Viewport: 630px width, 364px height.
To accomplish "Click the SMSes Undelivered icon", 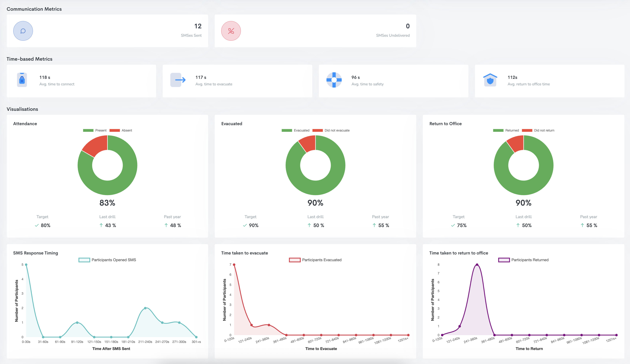I will pos(231,31).
